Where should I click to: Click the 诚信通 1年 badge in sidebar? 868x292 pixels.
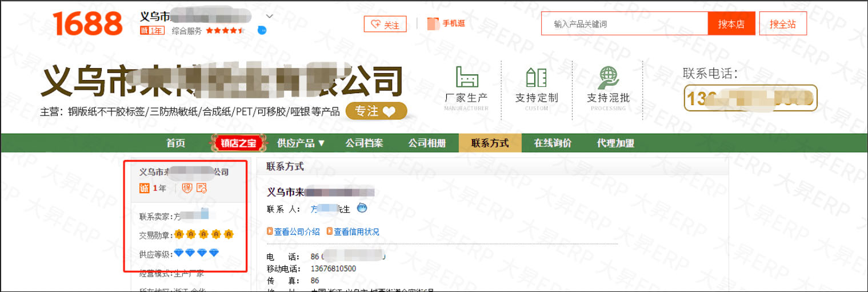(153, 188)
